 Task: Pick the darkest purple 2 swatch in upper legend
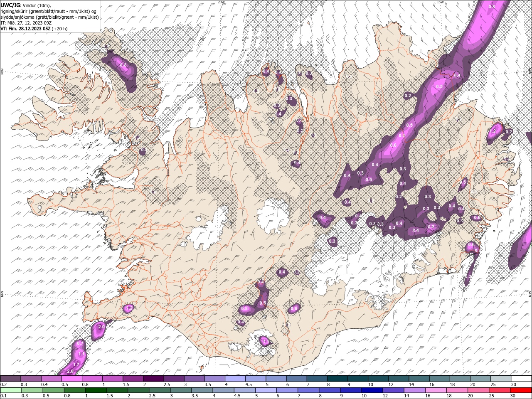tap(153, 379)
